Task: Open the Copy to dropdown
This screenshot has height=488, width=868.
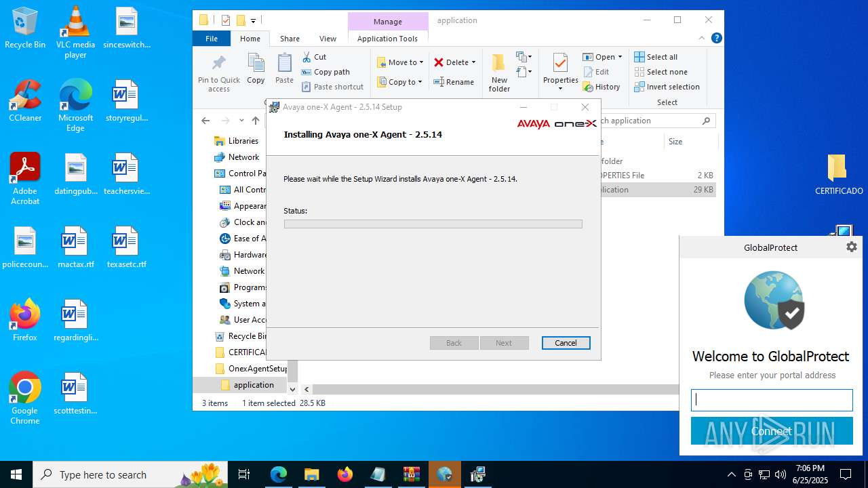Action: coord(400,82)
